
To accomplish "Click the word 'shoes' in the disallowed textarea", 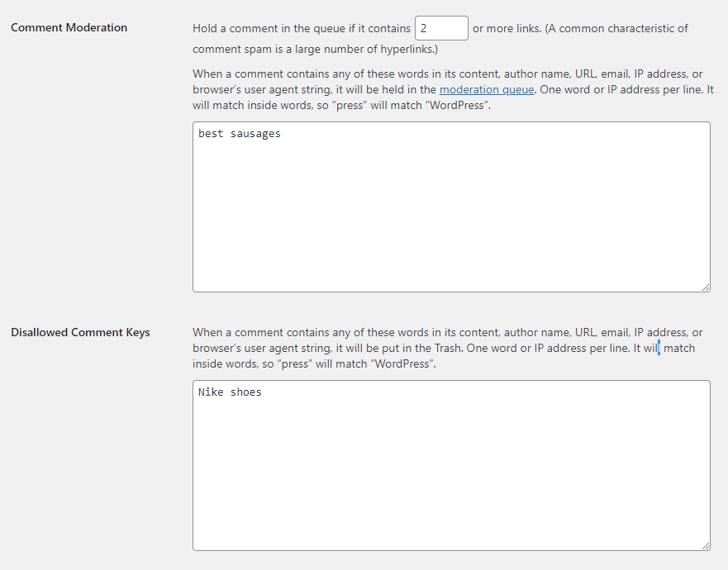I will point(246,392).
